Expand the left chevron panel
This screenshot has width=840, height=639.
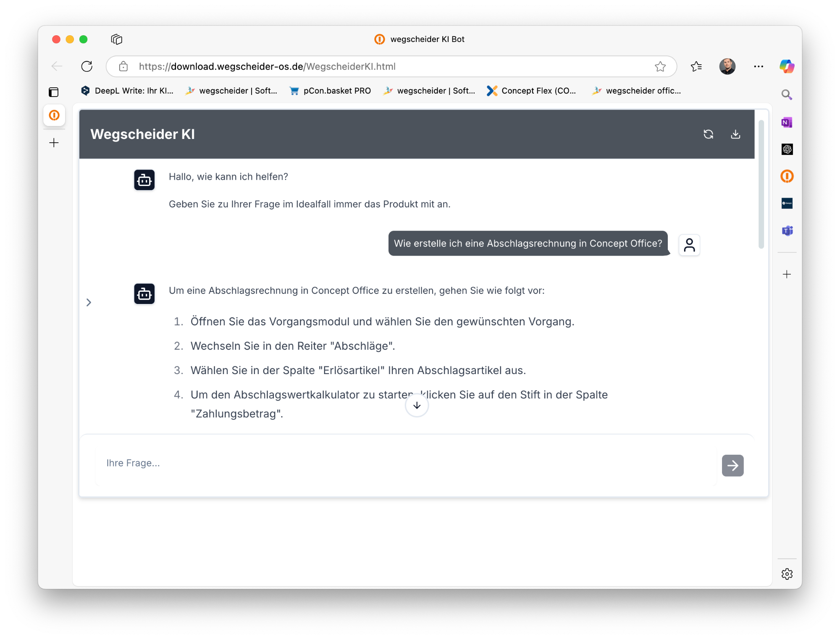click(x=89, y=302)
